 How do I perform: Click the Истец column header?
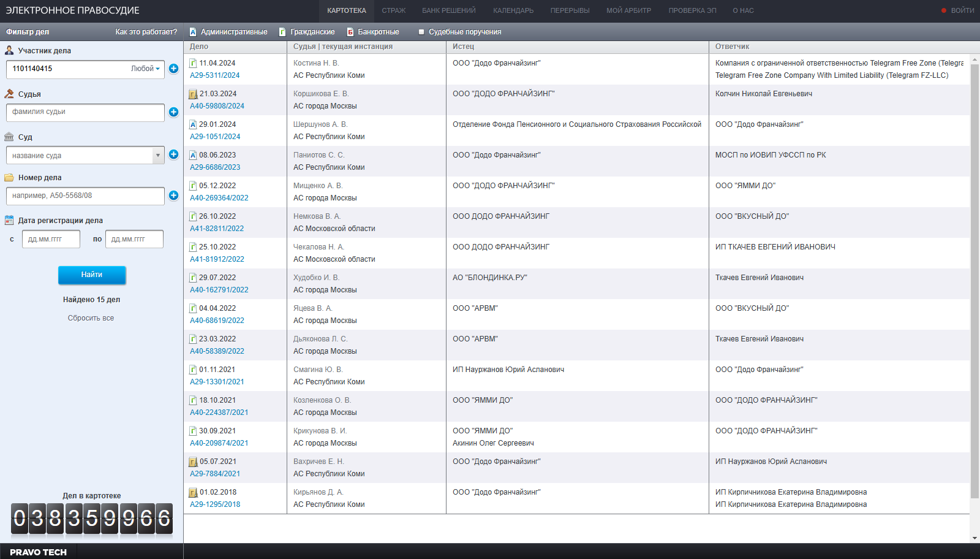463,47
